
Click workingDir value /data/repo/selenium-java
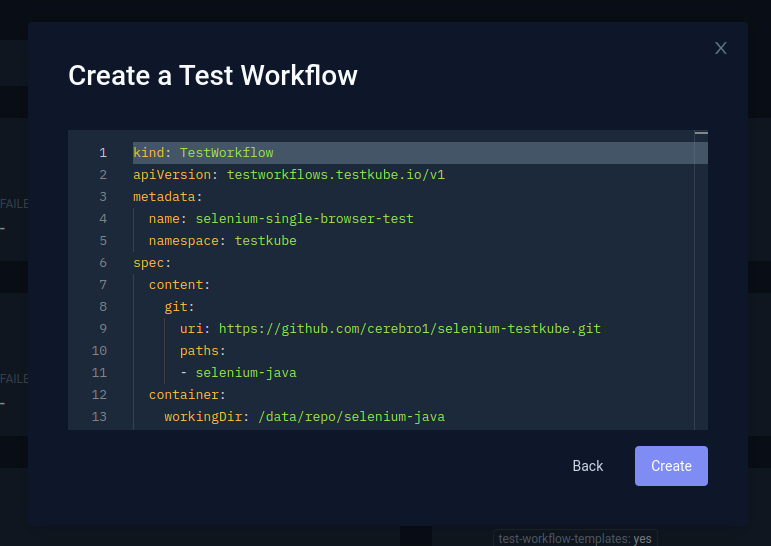(x=352, y=417)
